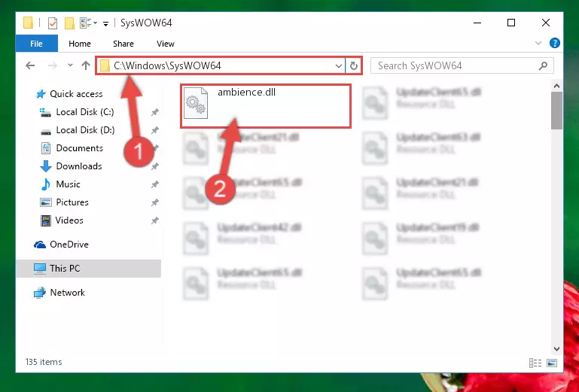Viewport: 579px width, 392px height.
Task: Click the Search SysWOW64 field
Action: [x=462, y=65]
